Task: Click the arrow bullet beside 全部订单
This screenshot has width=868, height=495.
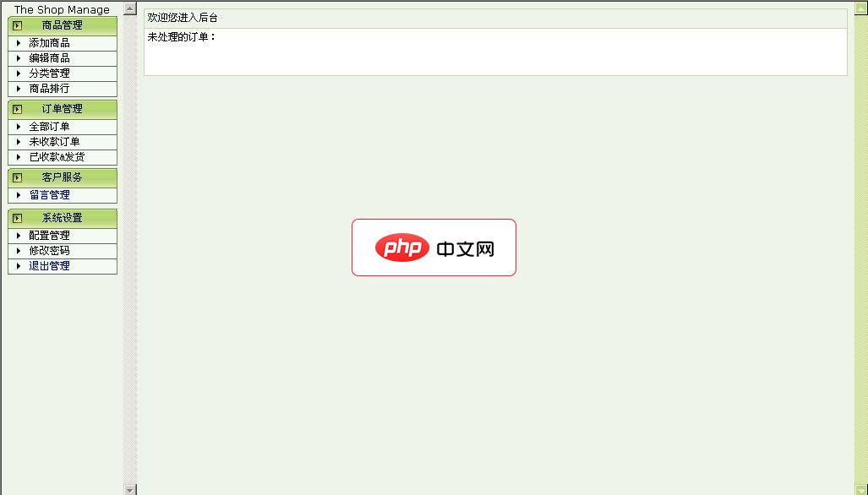Action: click(19, 127)
